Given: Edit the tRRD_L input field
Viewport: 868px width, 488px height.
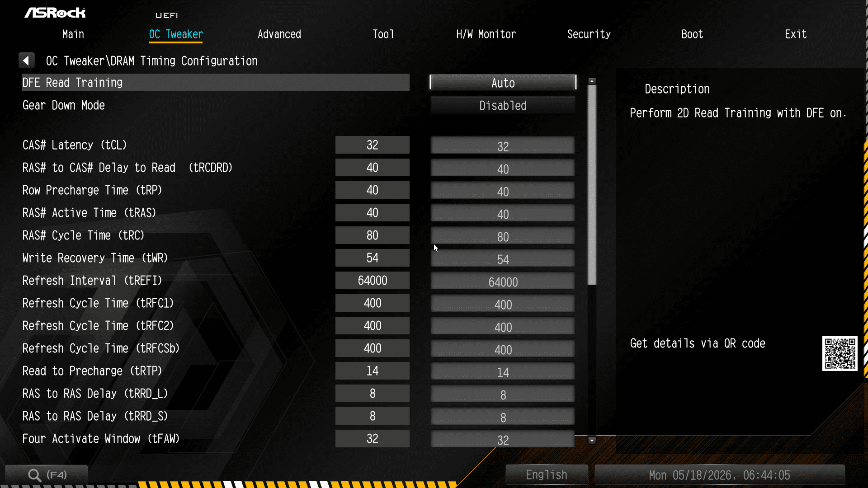Looking at the screenshot, I should point(503,394).
